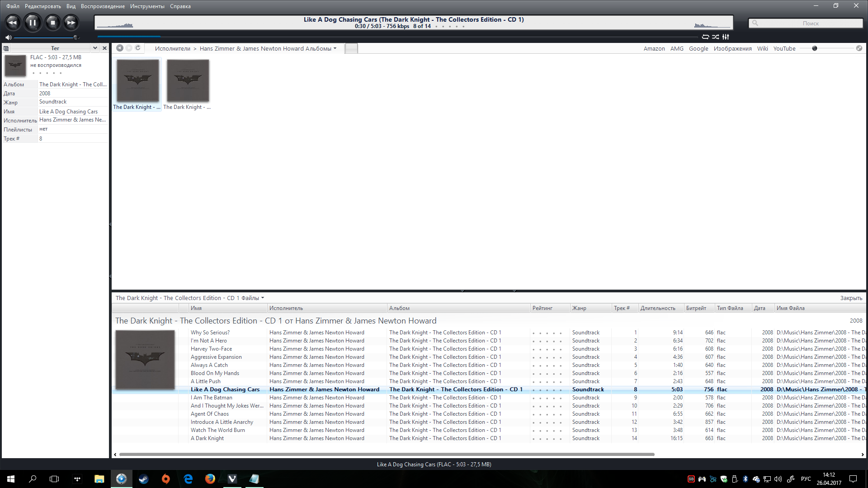Click the Bluetooth tray icon

745,479
